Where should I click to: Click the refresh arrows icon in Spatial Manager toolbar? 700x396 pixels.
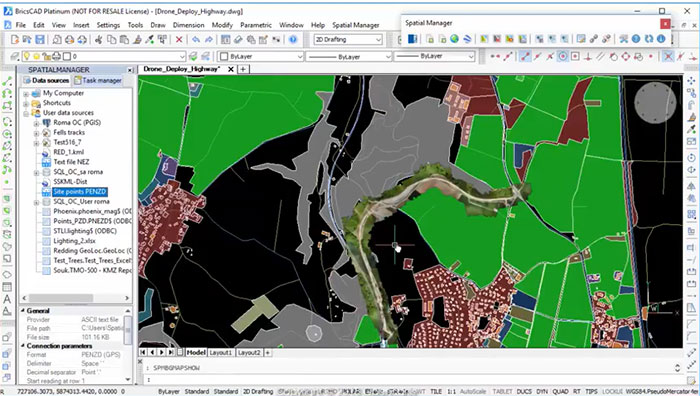tap(649, 39)
